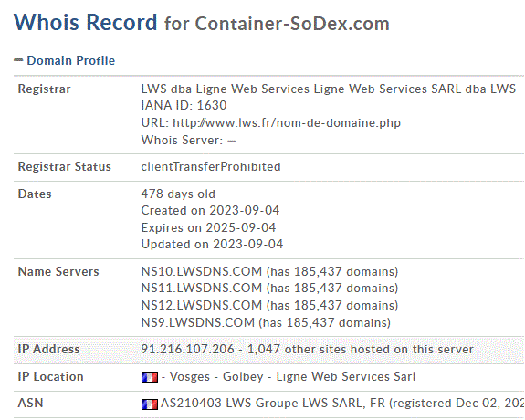This screenshot has height=420, width=525.
Task: Collapse the Domain Profile section
Action: [18, 60]
